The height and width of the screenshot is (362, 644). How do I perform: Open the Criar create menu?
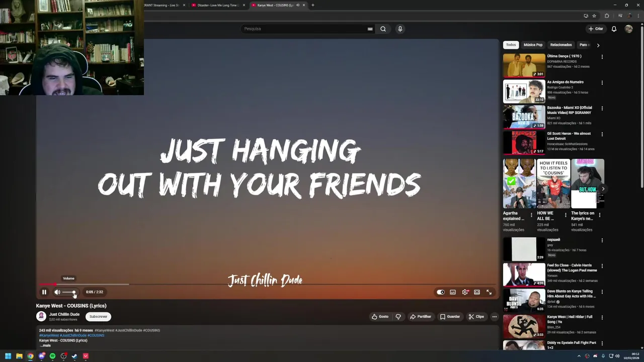596,29
